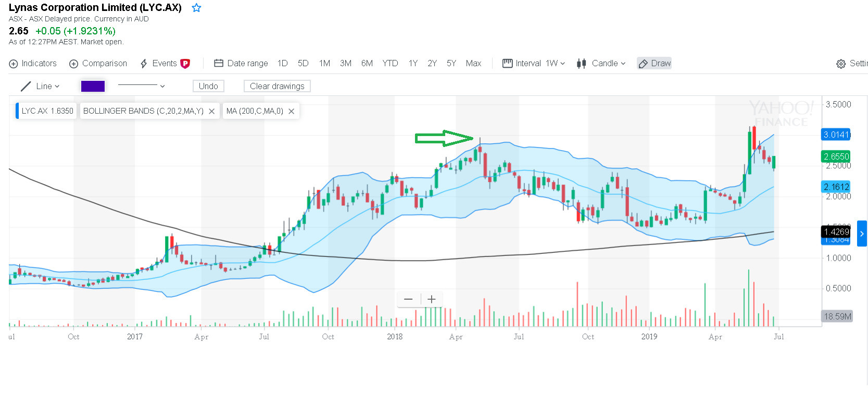868x417 pixels.
Task: Click the Undo button
Action: click(x=208, y=86)
